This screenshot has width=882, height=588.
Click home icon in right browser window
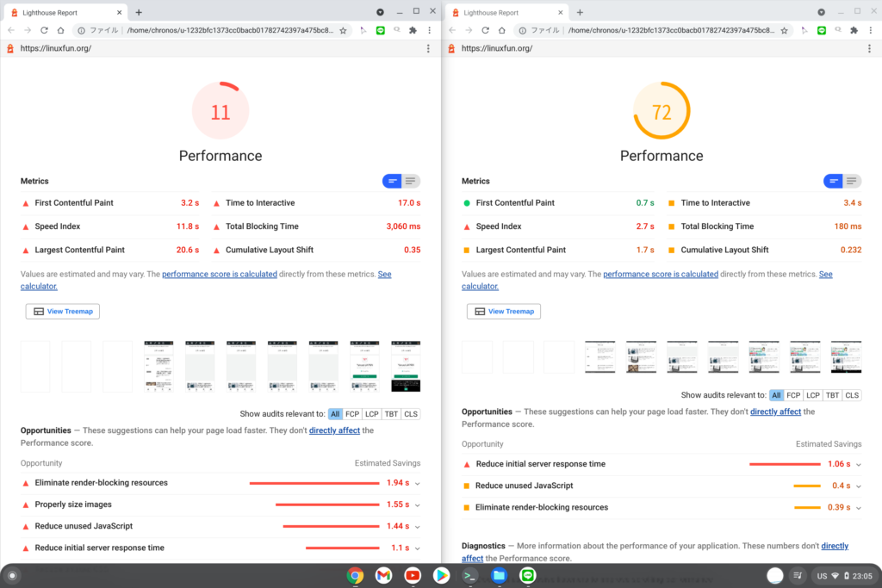502,30
